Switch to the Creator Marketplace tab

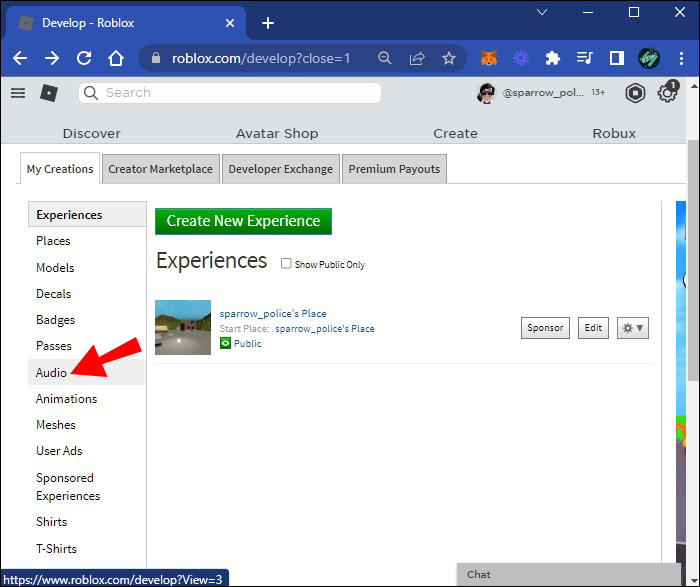coord(160,169)
